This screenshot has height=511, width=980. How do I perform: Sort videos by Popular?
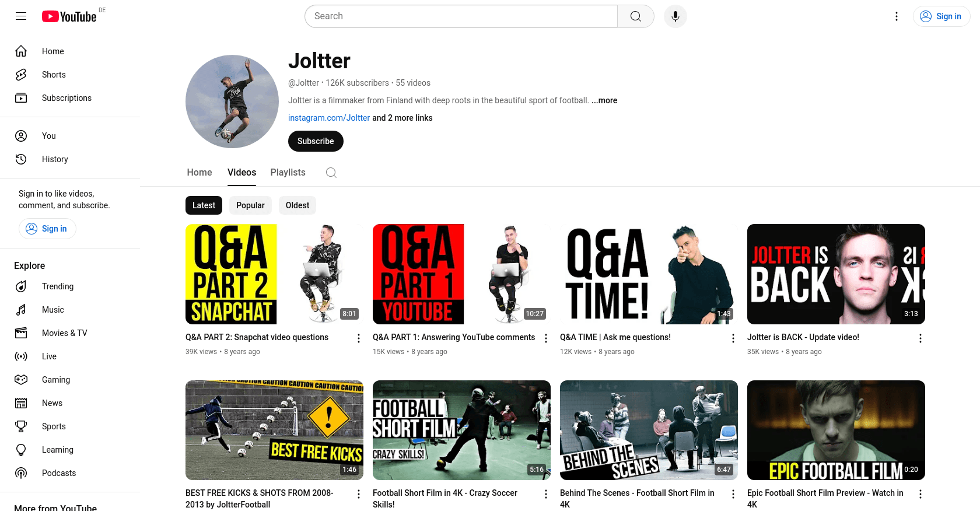pos(250,205)
